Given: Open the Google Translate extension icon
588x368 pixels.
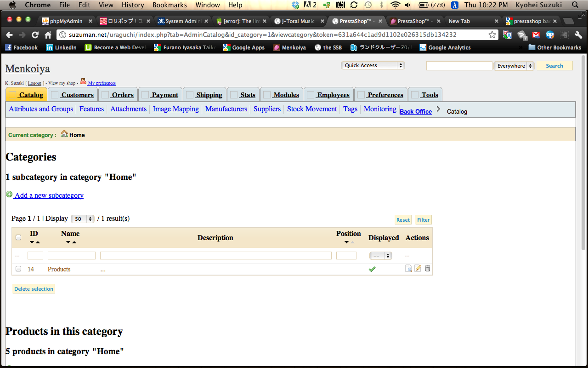Looking at the screenshot, I should tap(507, 35).
